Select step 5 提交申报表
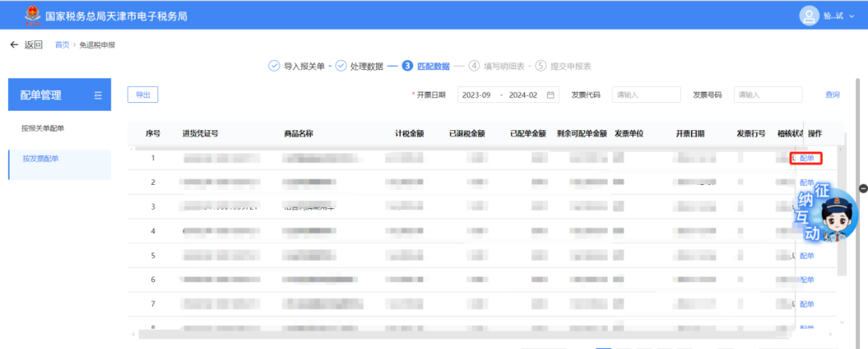Image resolution: width=868 pixels, height=349 pixels. click(x=563, y=67)
